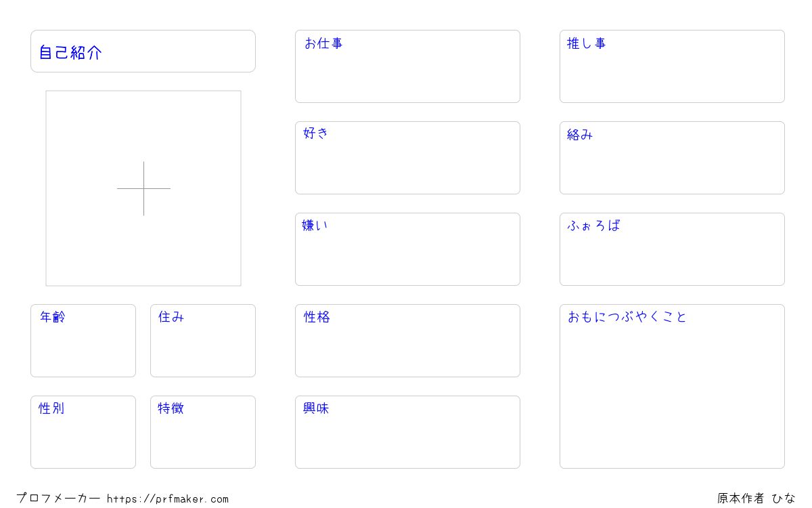Click the 自己紹介 heading text

pos(70,53)
